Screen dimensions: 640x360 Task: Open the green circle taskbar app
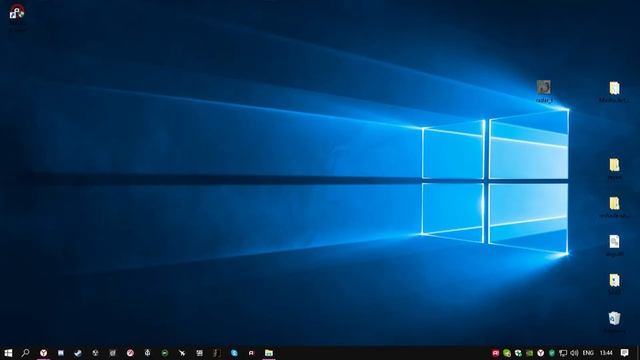(x=164, y=353)
